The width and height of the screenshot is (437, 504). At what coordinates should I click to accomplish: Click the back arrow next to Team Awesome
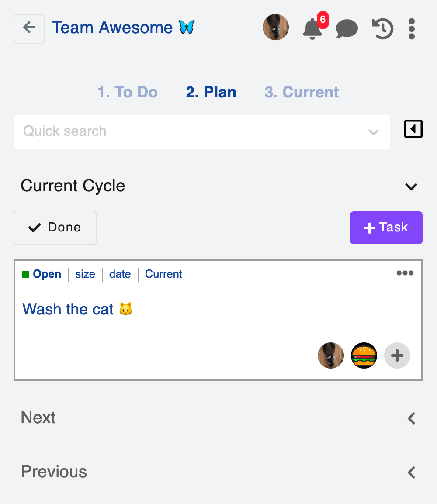pyautogui.click(x=29, y=28)
